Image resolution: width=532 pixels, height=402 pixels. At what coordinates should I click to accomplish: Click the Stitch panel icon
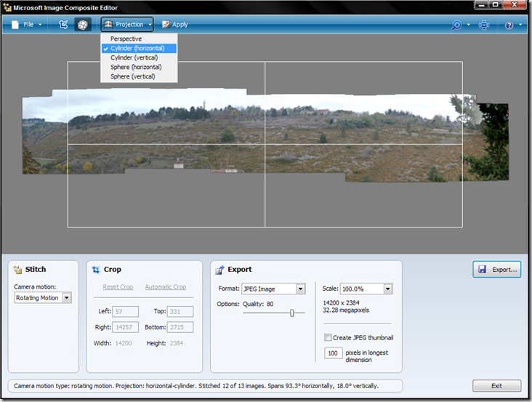pos(17,270)
